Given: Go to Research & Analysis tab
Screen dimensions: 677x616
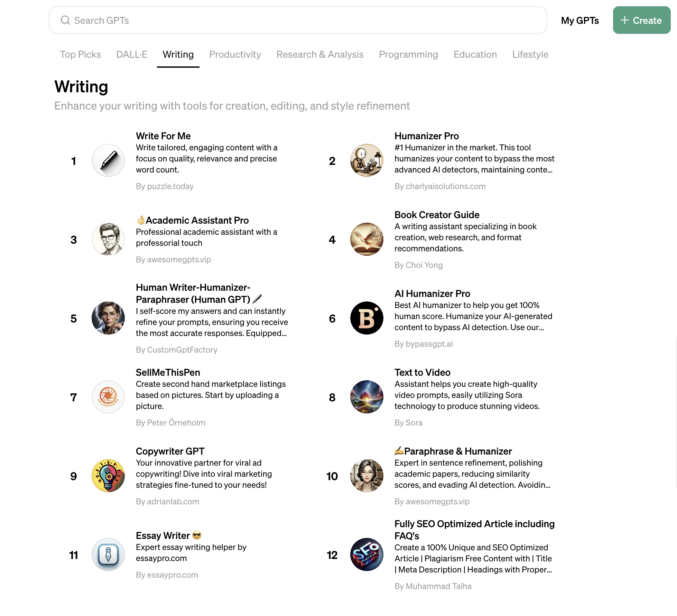Looking at the screenshot, I should tap(320, 55).
